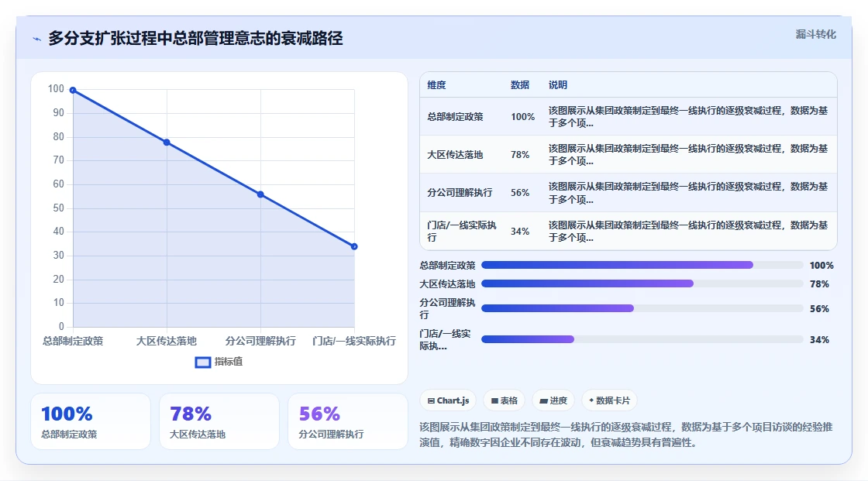Viewport: 868px width, 481px height.
Task: Click the 说明 text in the 门店/一线实际执行 row
Action: [688, 232]
